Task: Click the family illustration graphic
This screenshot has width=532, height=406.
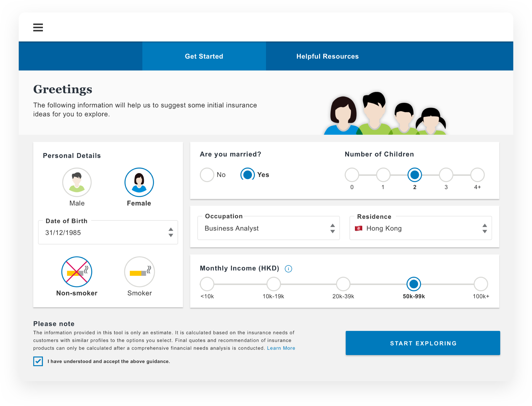Action: pyautogui.click(x=385, y=114)
